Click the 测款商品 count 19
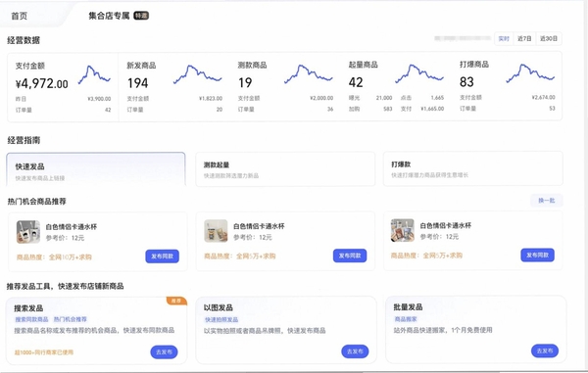Viewport: 588px width, 373px height. [245, 83]
